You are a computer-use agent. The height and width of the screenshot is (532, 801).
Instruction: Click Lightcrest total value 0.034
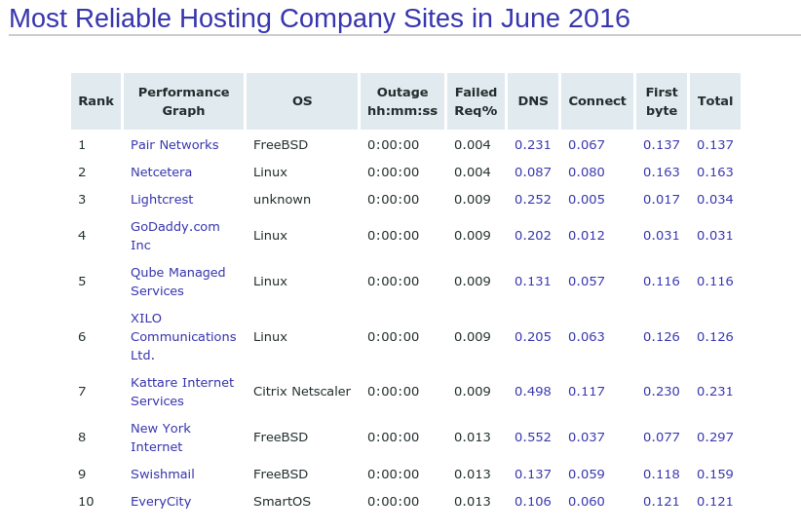click(x=714, y=200)
